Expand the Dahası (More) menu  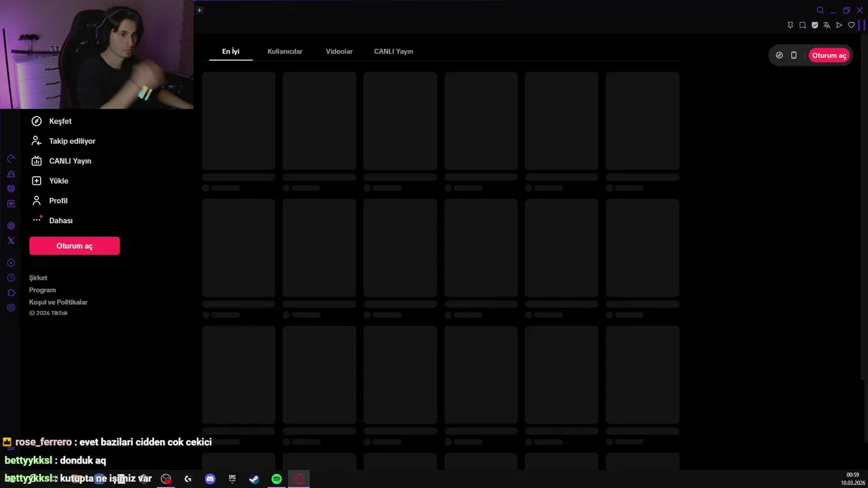point(52,220)
